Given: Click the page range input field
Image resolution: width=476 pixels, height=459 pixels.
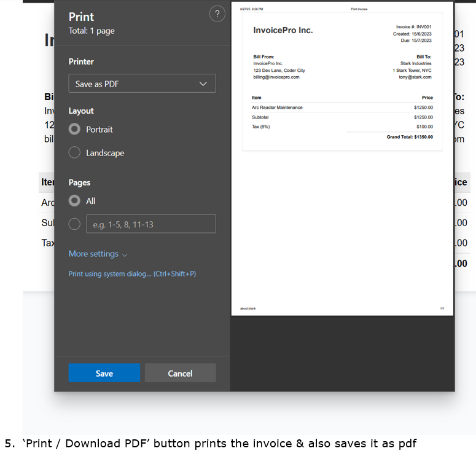Looking at the screenshot, I should pos(151,224).
